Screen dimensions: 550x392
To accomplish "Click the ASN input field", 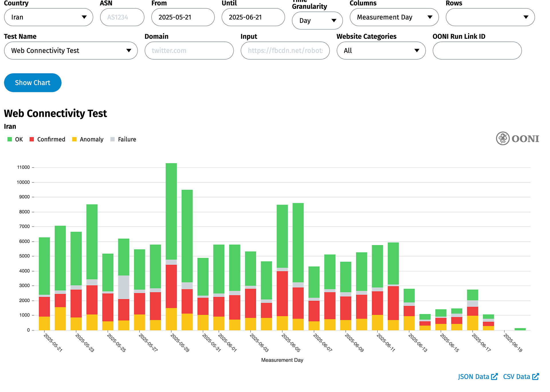I will [x=122, y=17].
